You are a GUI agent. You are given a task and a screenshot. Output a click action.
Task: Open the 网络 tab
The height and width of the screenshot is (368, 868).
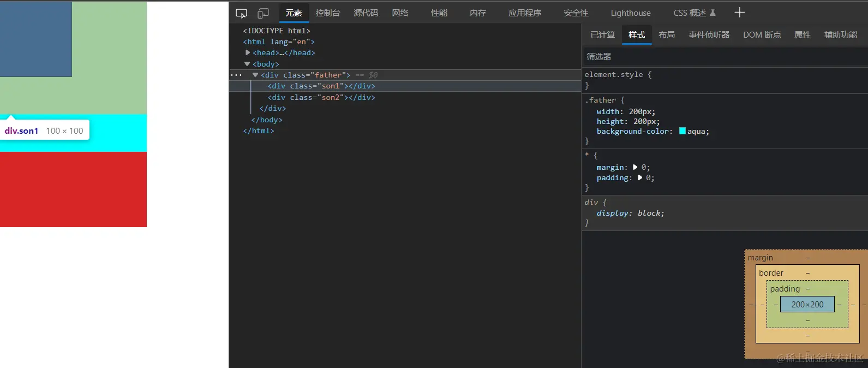pos(400,13)
